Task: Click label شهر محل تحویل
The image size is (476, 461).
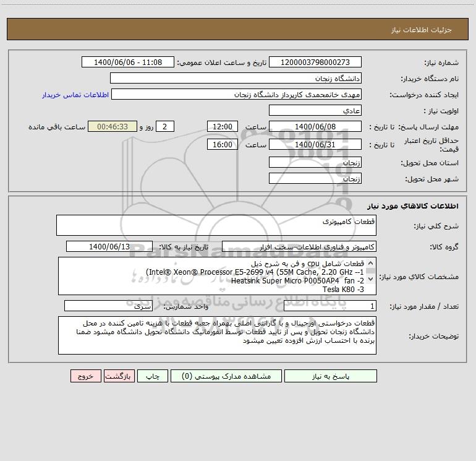Action: pyautogui.click(x=432, y=179)
